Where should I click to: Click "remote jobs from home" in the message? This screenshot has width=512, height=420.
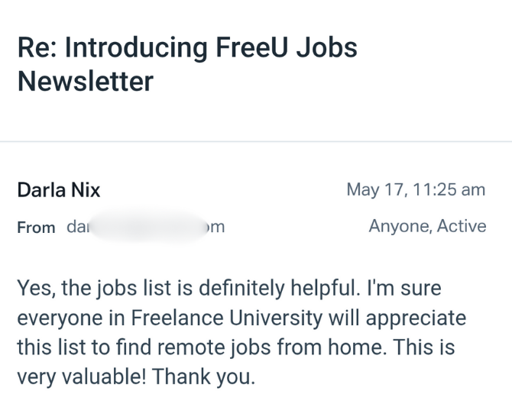[283, 346]
